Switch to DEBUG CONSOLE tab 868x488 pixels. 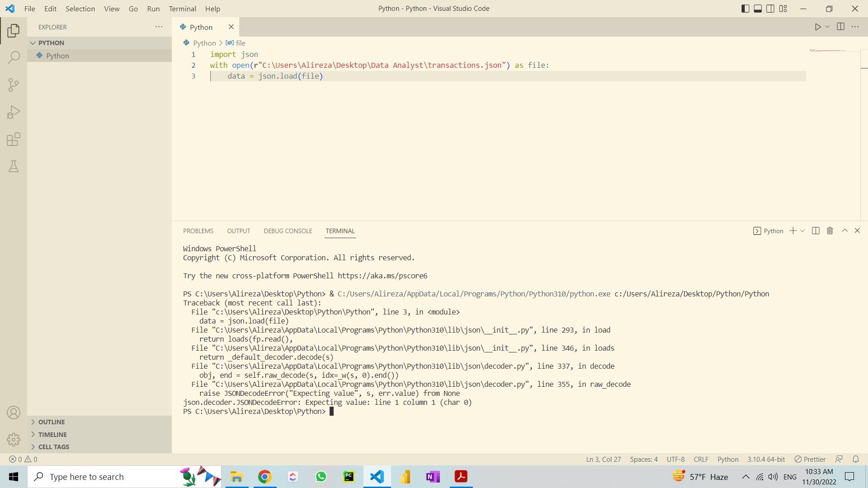[288, 230]
